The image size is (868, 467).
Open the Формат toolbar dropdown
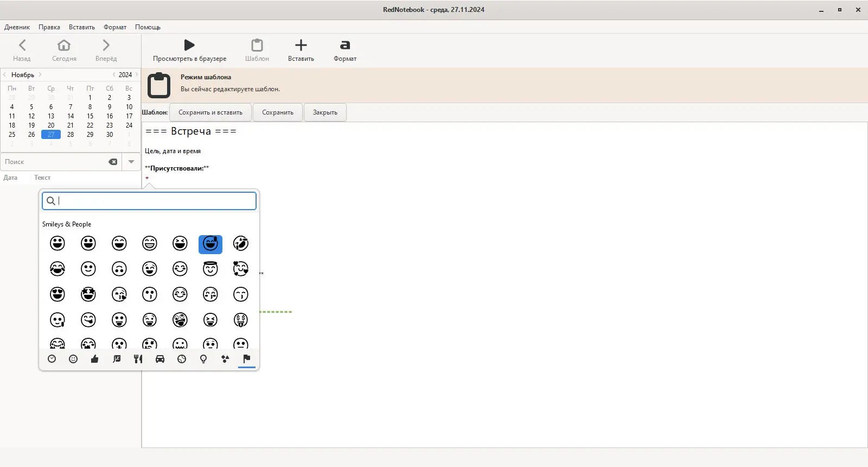point(345,51)
